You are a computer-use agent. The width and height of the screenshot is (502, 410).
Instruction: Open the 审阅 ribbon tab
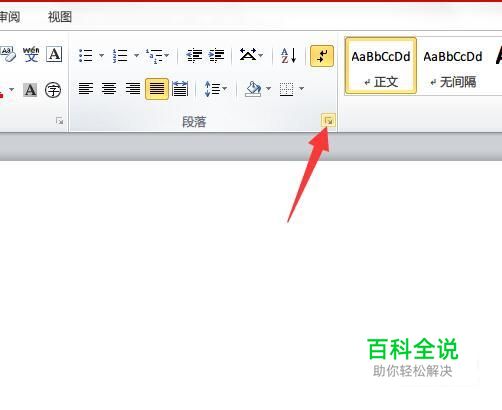tap(9, 17)
